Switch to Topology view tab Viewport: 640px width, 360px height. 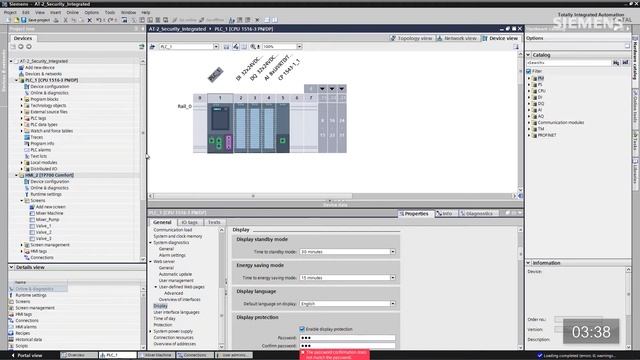(x=411, y=38)
